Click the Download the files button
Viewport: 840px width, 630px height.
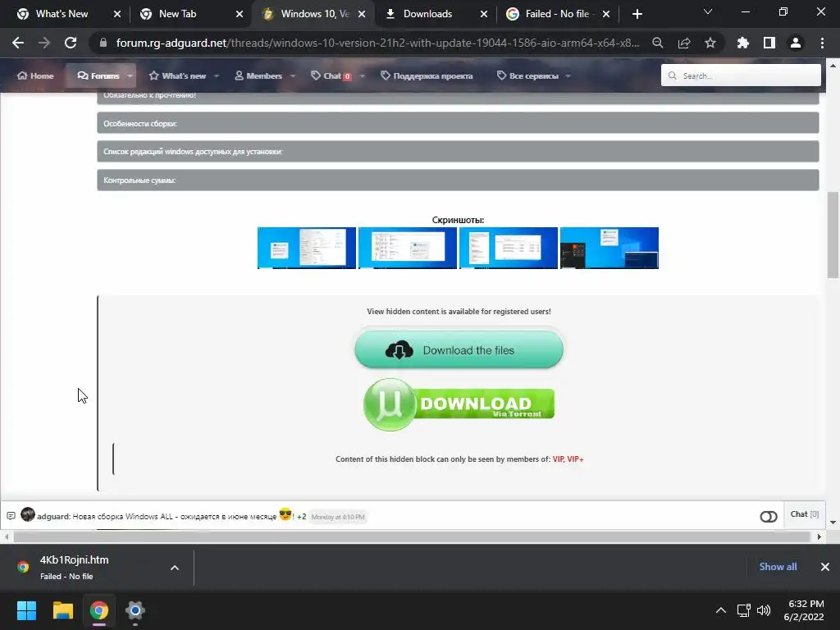click(459, 349)
